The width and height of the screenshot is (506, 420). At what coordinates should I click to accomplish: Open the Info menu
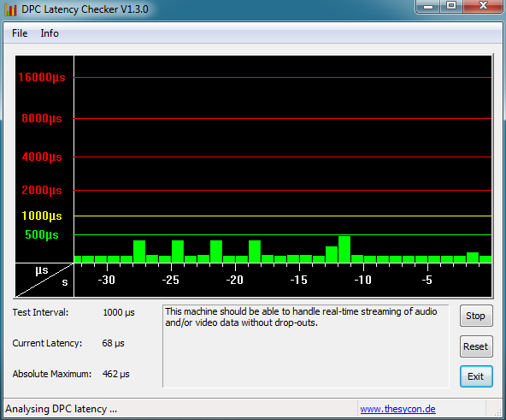pyautogui.click(x=50, y=33)
